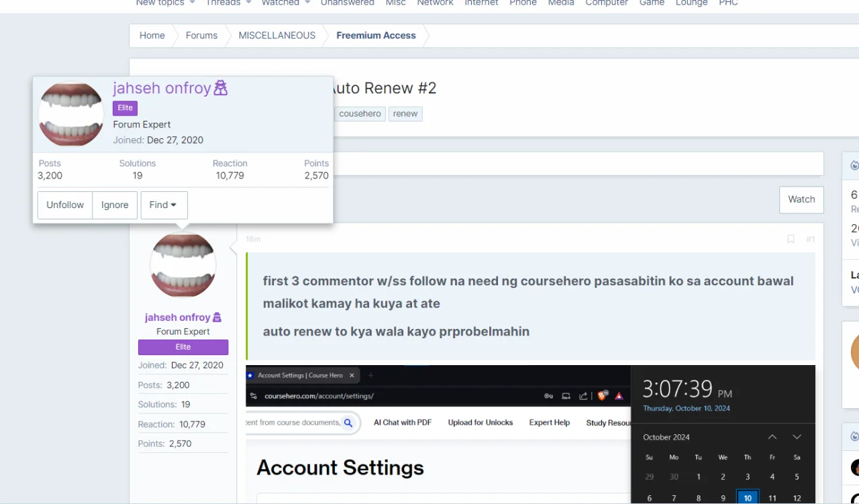Open the post #1 permalink

(x=810, y=239)
